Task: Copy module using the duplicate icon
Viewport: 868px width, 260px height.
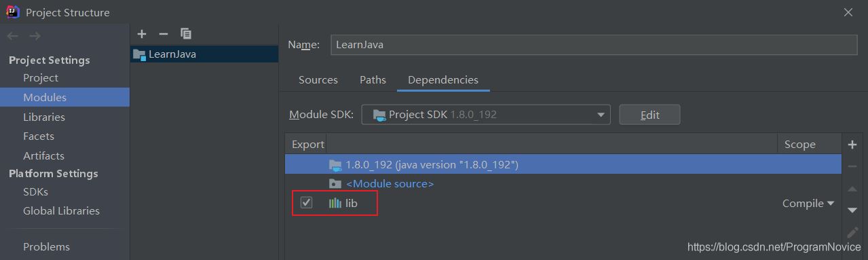Action: click(186, 33)
